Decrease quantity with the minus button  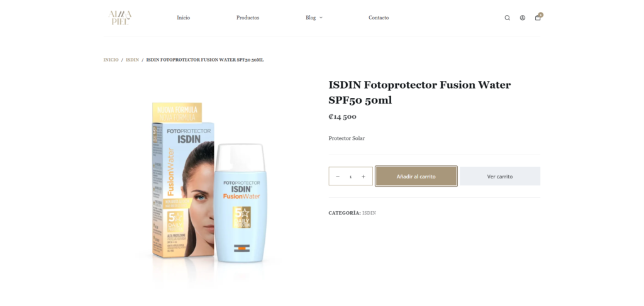click(338, 177)
